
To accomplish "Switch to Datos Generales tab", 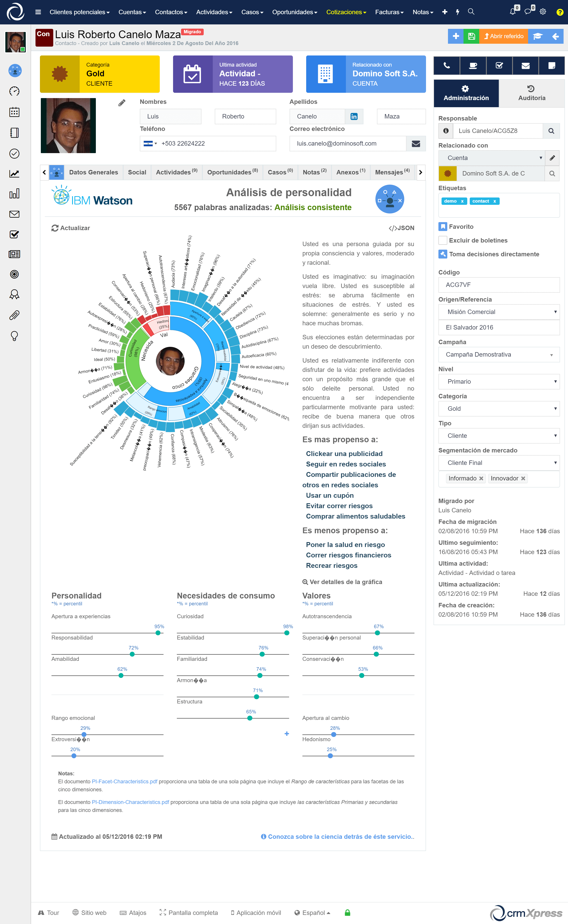I will point(94,172).
